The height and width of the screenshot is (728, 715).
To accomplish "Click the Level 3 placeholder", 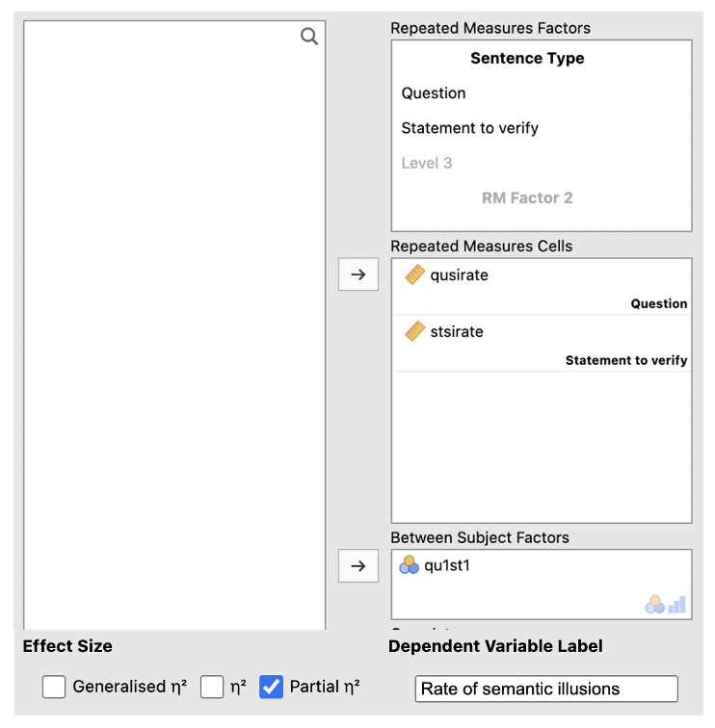I will point(427,163).
